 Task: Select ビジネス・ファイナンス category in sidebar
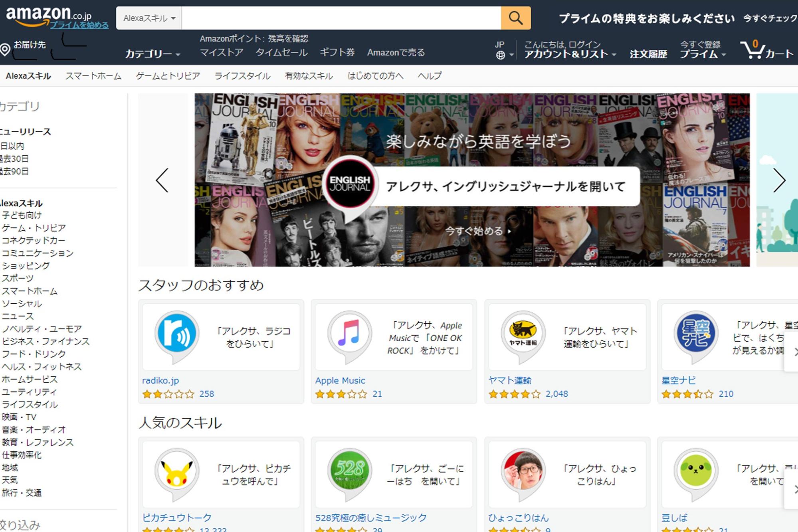[x=46, y=342]
